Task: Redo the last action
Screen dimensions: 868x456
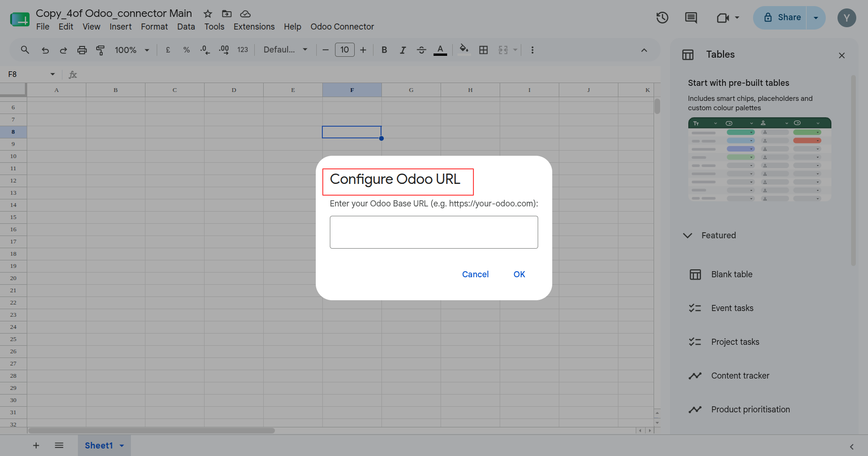Action: (x=63, y=50)
